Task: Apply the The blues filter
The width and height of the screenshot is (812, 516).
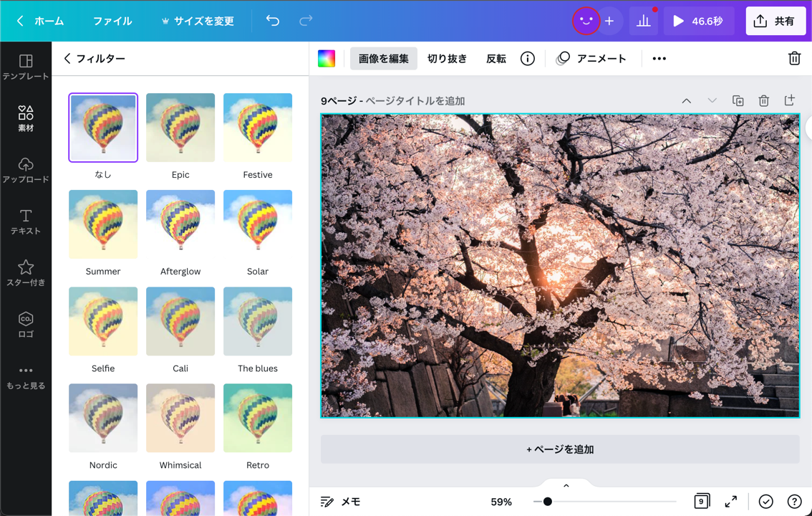Action: tap(257, 321)
